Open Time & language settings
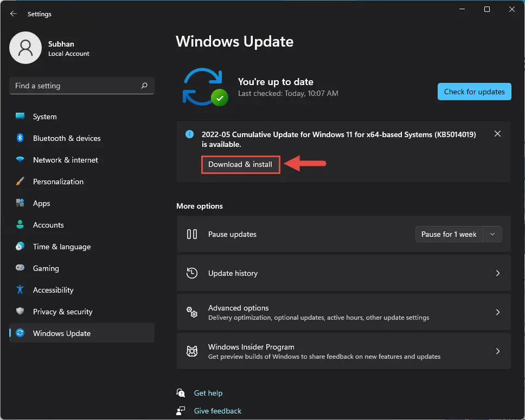Viewport: 525px width, 420px height. [x=82, y=247]
